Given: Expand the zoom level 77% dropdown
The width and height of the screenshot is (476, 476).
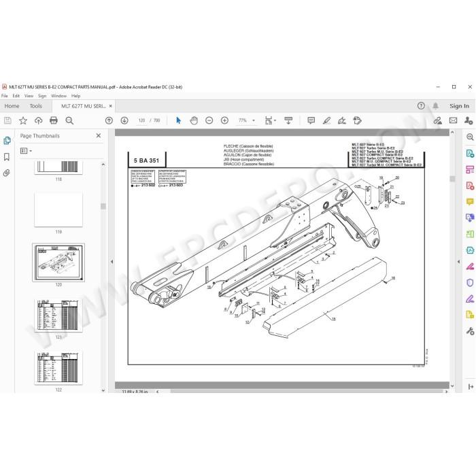Looking at the screenshot, I should [254, 120].
